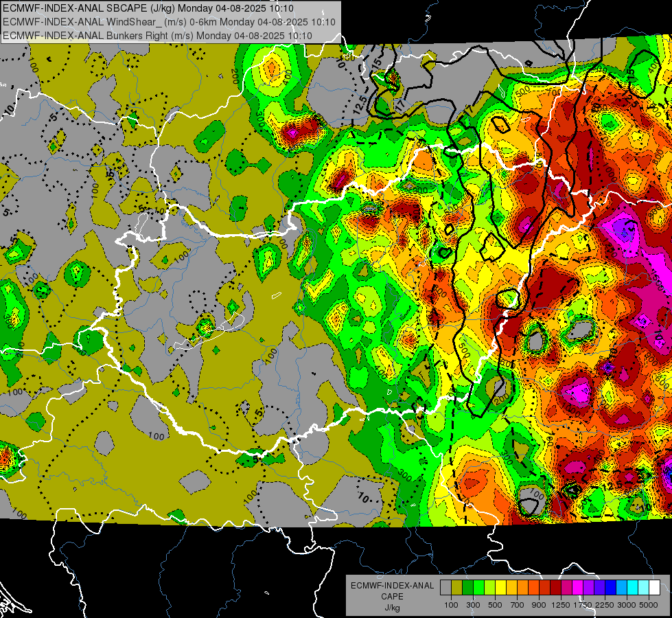Click the CAPE label in legend
The width and height of the screenshot is (672, 618).
coord(392,597)
